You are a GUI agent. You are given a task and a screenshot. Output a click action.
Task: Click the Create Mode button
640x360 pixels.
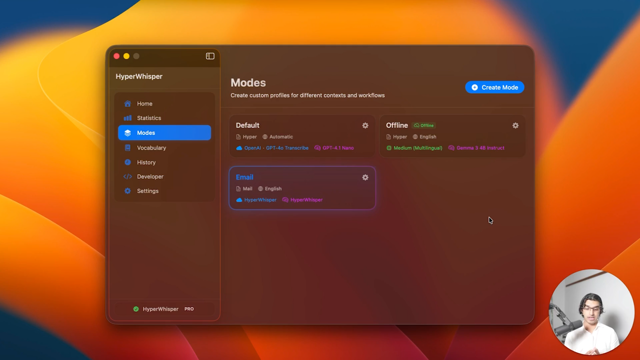point(494,87)
